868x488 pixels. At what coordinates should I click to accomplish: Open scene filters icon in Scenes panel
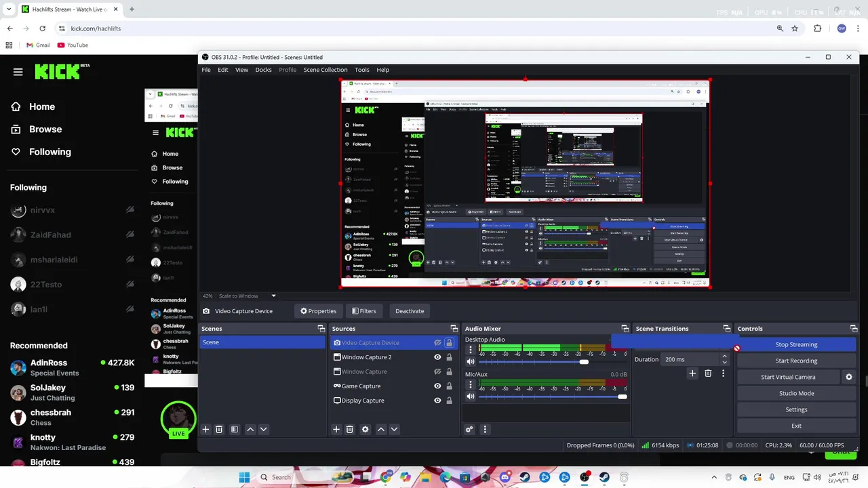point(235,429)
